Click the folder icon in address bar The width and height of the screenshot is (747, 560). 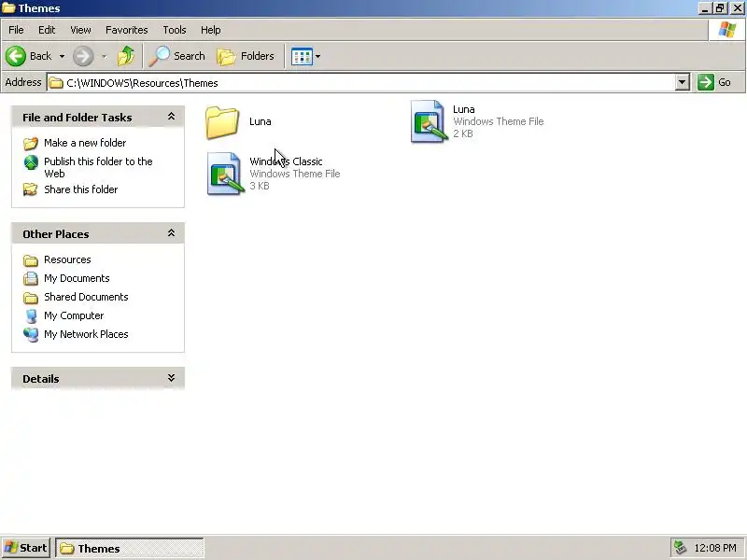click(x=56, y=83)
